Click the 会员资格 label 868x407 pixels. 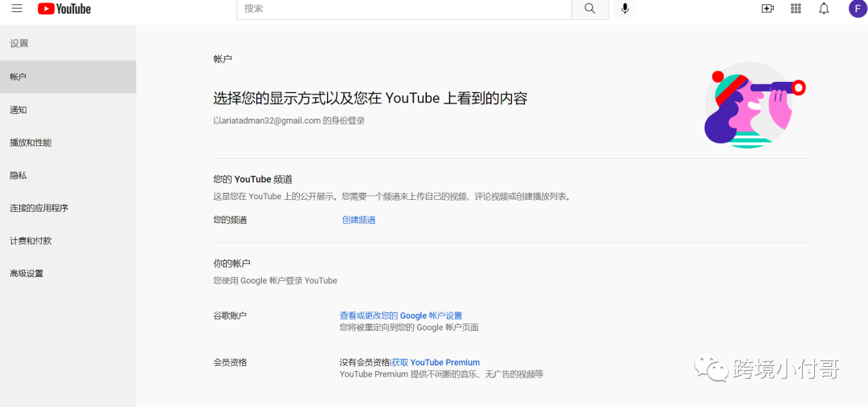[x=231, y=362]
